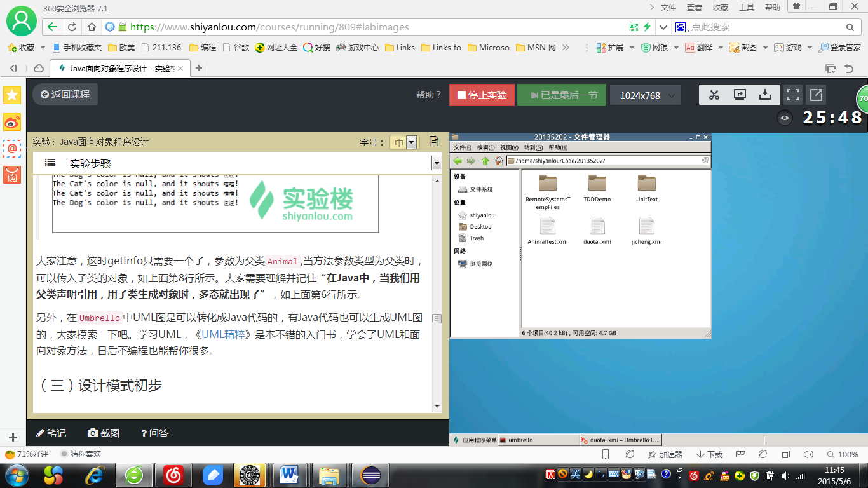Enter fullscreen mode for the lab

click(x=792, y=95)
